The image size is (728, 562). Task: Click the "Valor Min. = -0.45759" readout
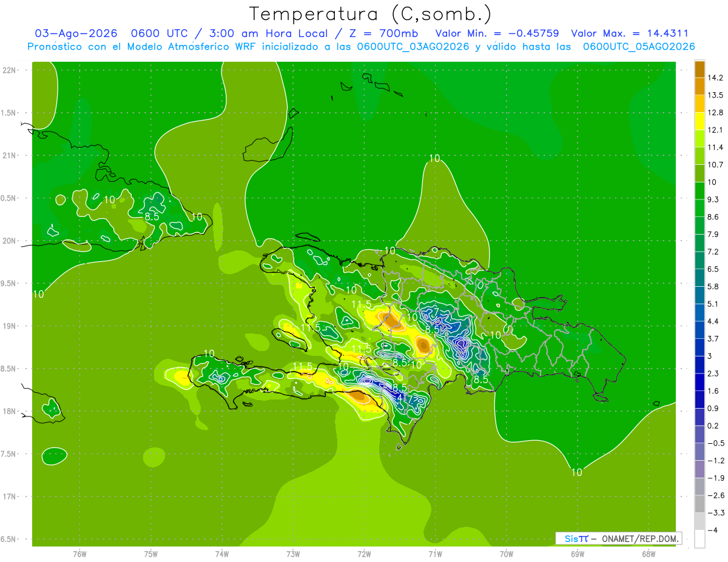tap(497, 33)
